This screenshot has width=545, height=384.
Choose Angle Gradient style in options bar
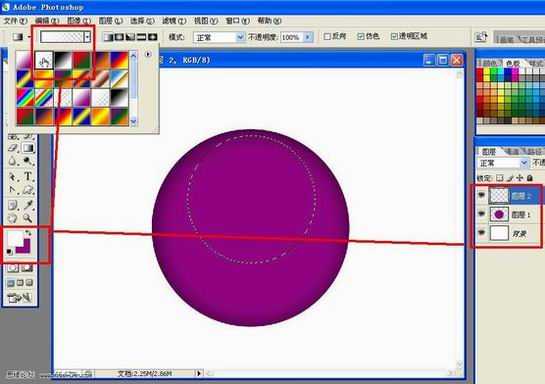[x=130, y=36]
